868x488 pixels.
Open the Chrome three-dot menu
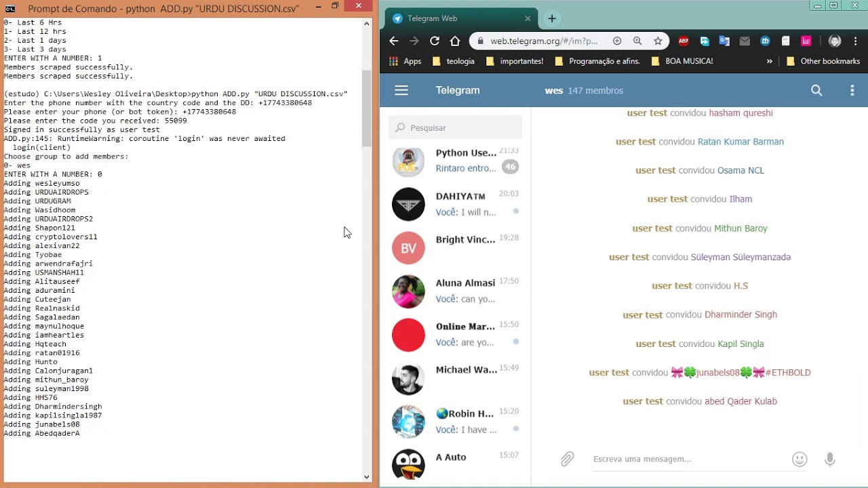[x=854, y=41]
